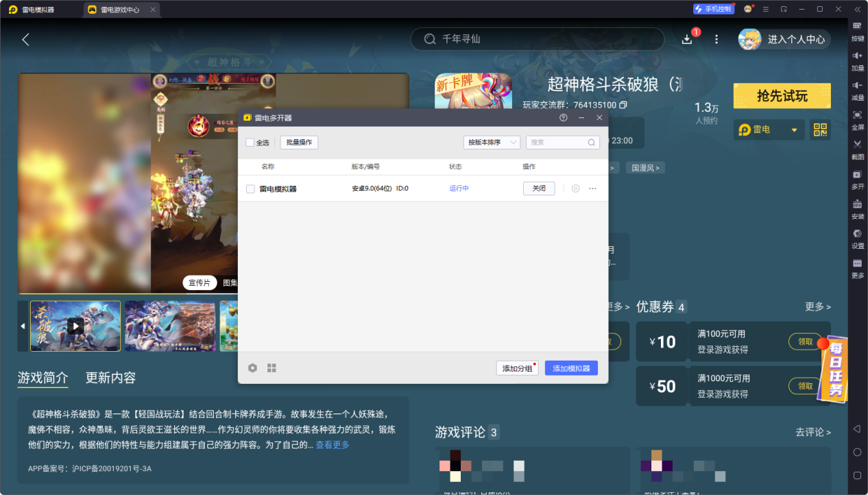This screenshot has height=495, width=868.
Task: Open 设置 settings in sidebar
Action: click(x=858, y=238)
